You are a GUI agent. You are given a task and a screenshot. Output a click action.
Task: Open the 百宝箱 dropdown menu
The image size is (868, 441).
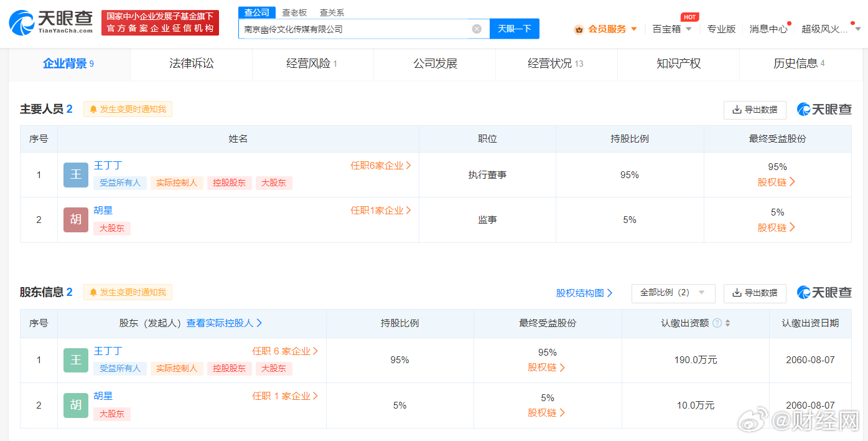[x=689, y=29]
